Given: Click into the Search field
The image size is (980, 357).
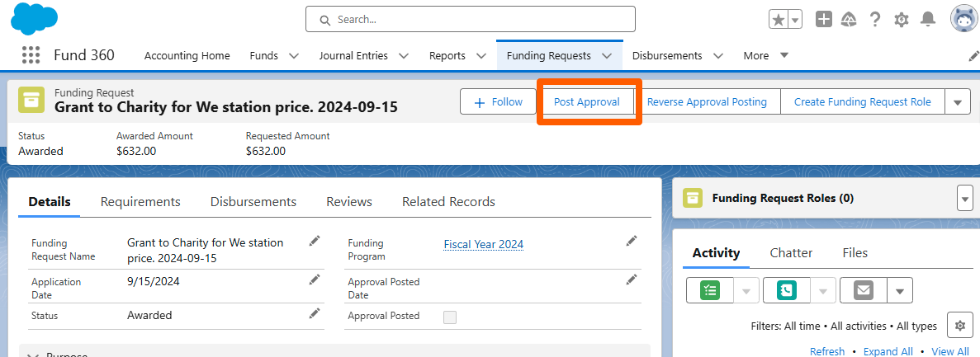Looking at the screenshot, I should (471, 19).
